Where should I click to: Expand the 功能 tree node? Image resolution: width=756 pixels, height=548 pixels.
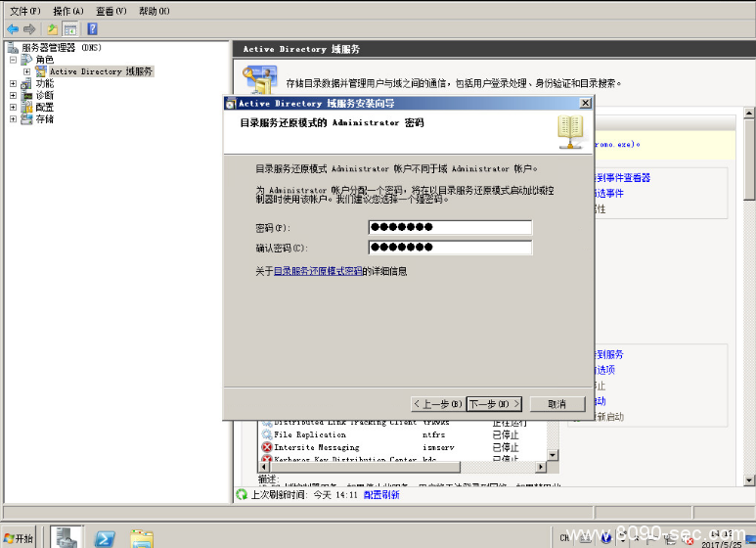click(13, 83)
